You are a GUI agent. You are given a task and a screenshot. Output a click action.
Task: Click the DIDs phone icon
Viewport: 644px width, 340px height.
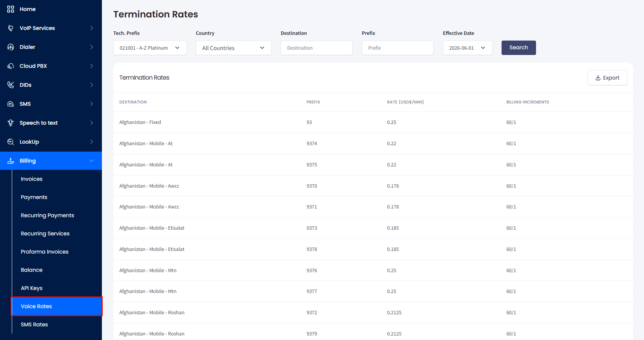coord(11,85)
